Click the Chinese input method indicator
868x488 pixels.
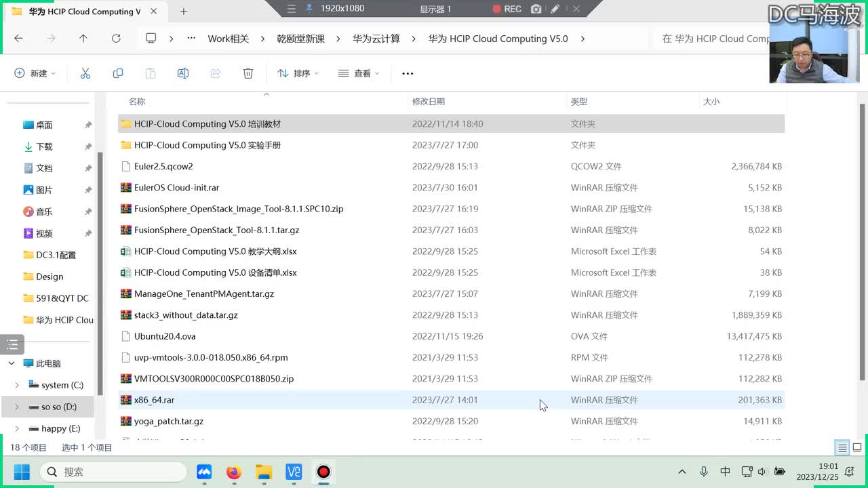pyautogui.click(x=725, y=472)
